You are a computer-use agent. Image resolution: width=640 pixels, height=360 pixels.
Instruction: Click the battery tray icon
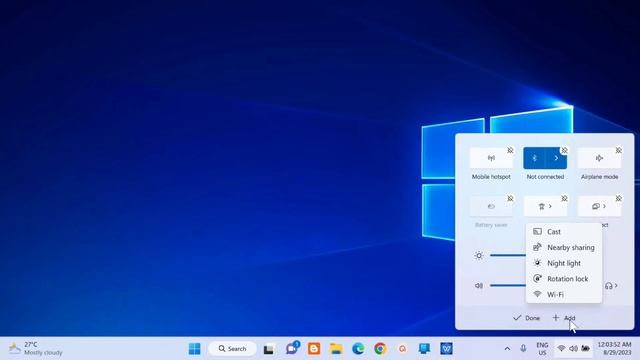tap(586, 349)
